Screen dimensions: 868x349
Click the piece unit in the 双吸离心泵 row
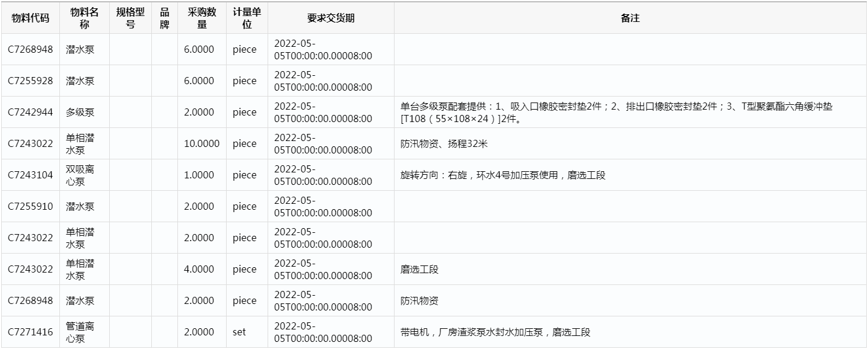(244, 175)
